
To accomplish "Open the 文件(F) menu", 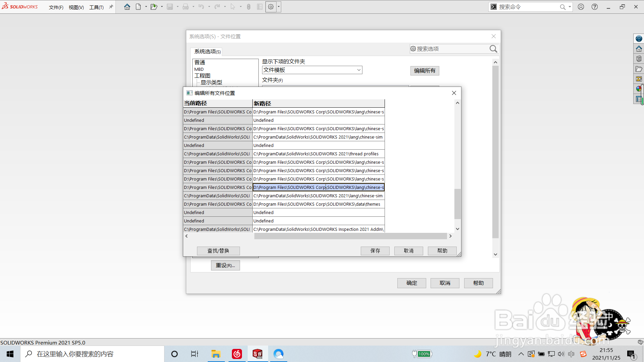I will (56, 7).
